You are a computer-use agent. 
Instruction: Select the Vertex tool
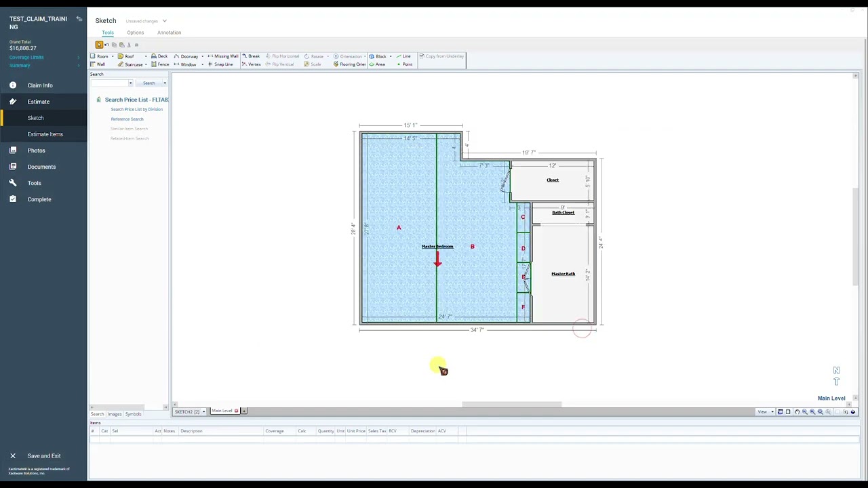tap(252, 64)
